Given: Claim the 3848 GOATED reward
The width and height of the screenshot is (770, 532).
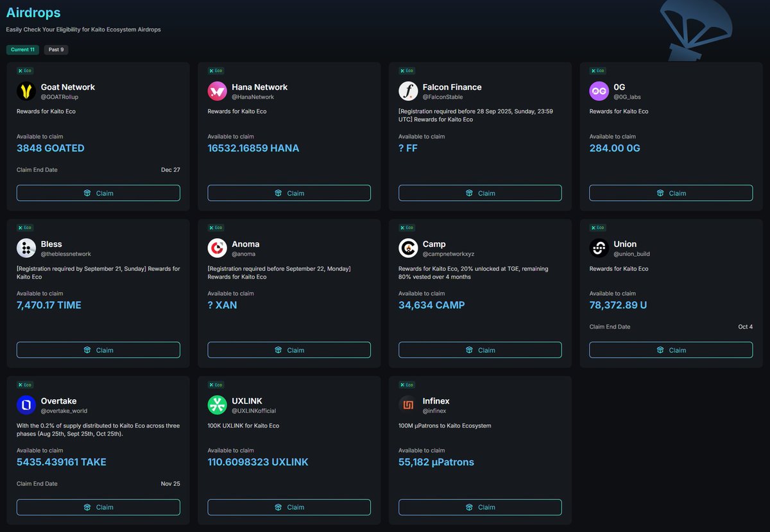Looking at the screenshot, I should point(98,193).
